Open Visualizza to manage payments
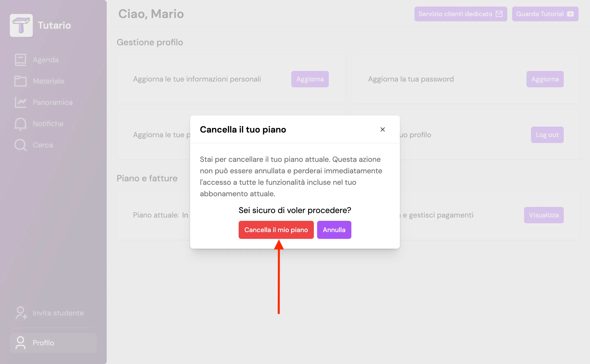The height and width of the screenshot is (364, 590). click(x=543, y=215)
